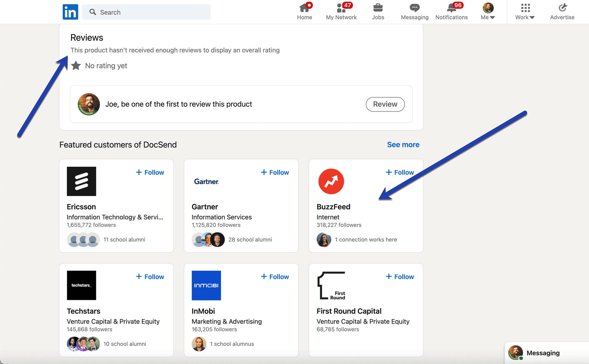Click InMobi alumnus avatar
Viewport: 589px width, 364px height.
[x=199, y=344]
